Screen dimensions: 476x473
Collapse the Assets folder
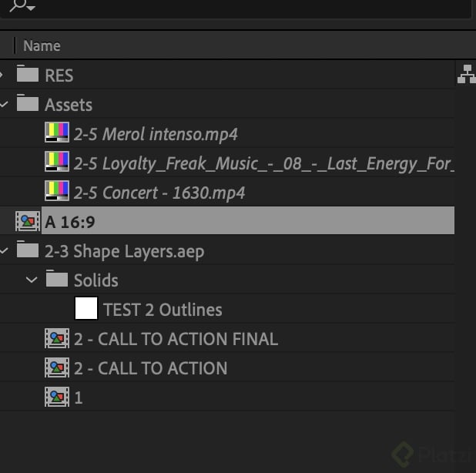pos(3,104)
